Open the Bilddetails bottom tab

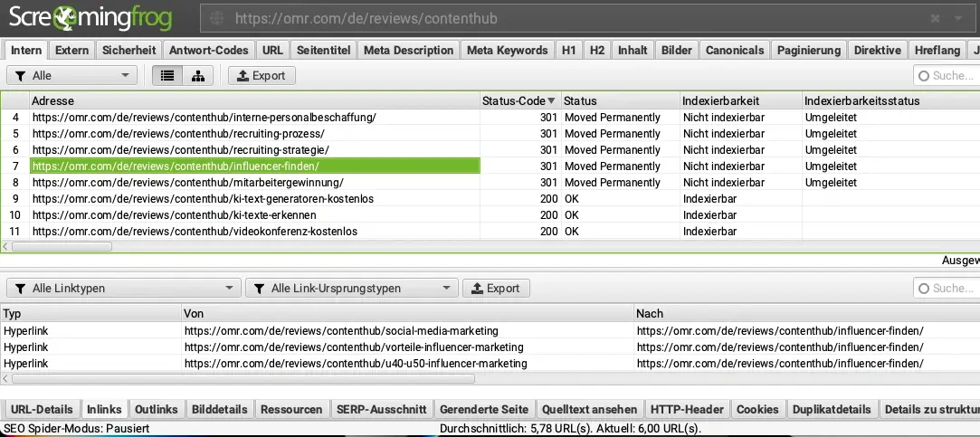coord(219,410)
